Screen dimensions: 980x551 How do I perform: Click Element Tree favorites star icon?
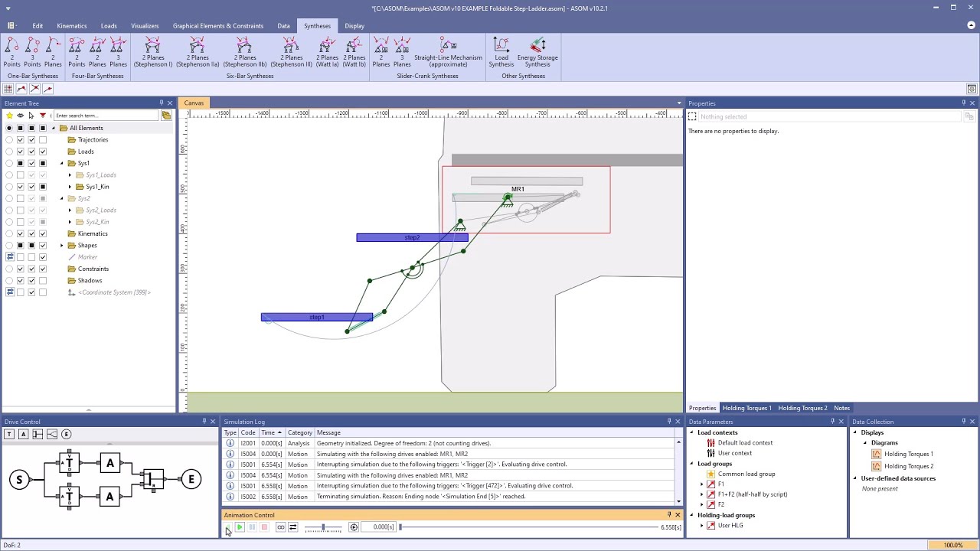[9, 116]
